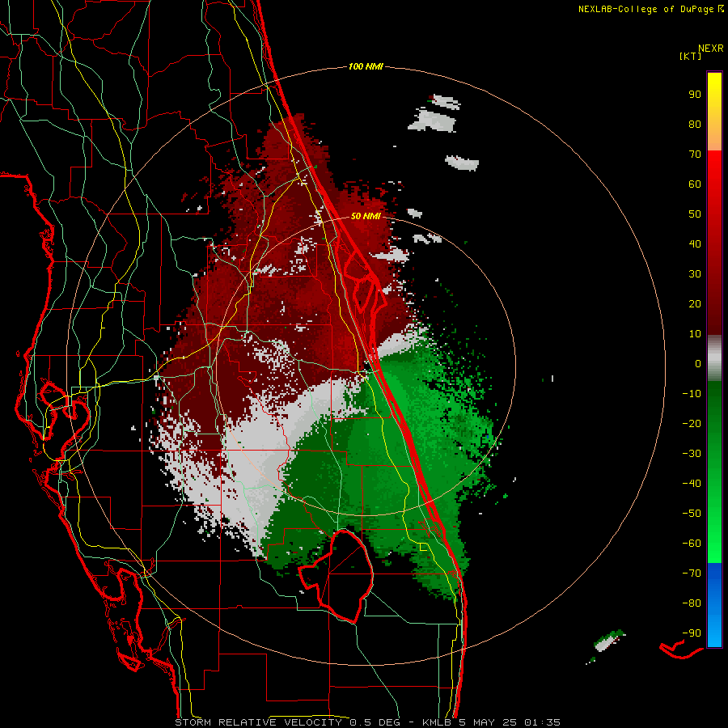Click the -20 value on the velocity scale
728x728 pixels.
pyautogui.click(x=692, y=424)
